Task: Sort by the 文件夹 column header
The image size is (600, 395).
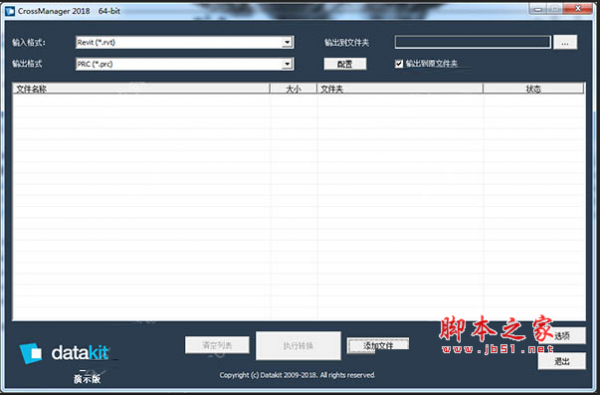Action: coord(400,89)
